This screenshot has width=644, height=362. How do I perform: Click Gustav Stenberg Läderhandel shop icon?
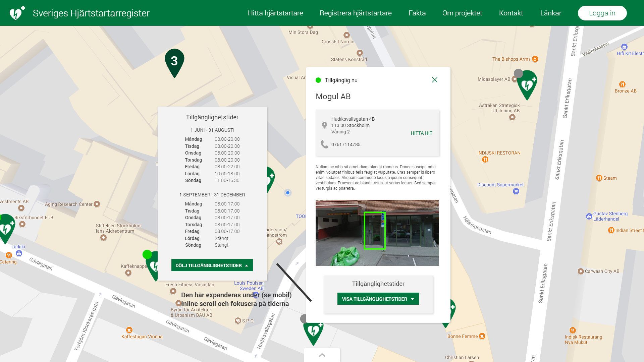click(589, 216)
